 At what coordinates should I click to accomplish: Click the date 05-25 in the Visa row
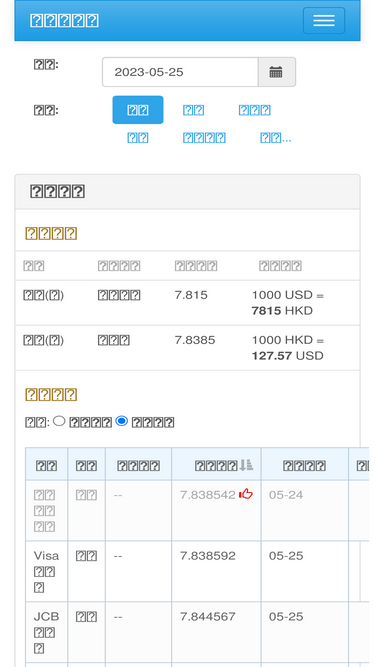286,556
